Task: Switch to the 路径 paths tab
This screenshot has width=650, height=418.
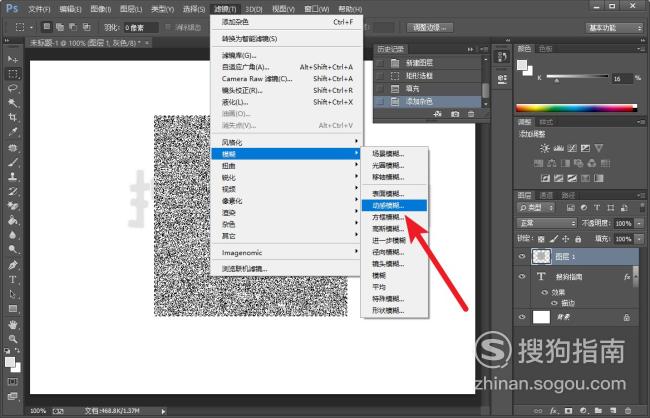Action: tap(568, 195)
